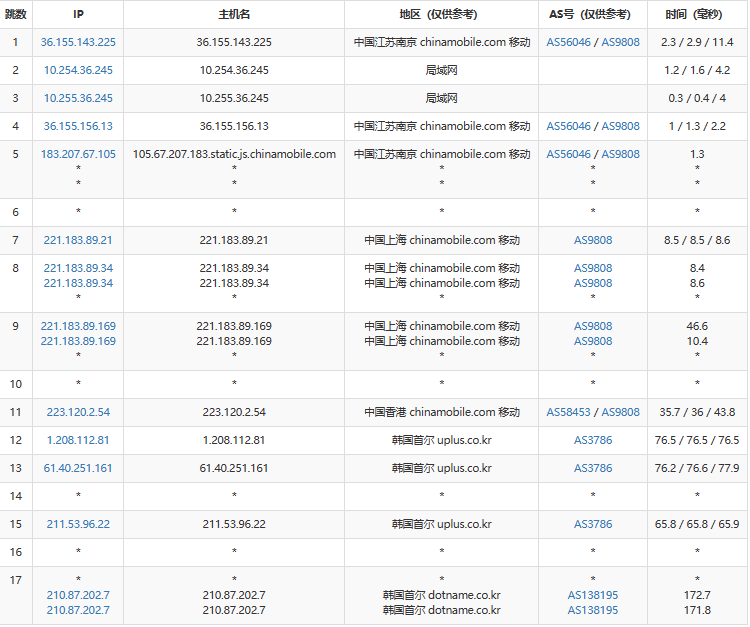Click the first AS9808 link in hop 8
Screen dimensions: 750x627
coord(593,268)
